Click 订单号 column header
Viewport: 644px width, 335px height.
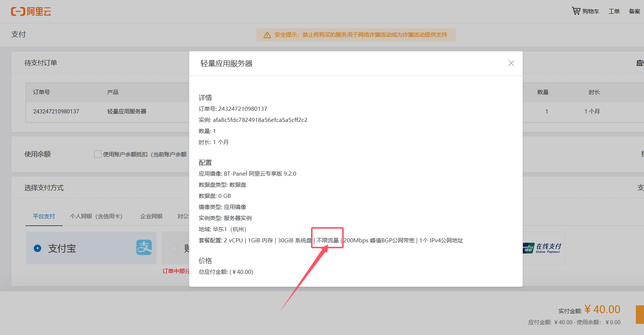(42, 92)
